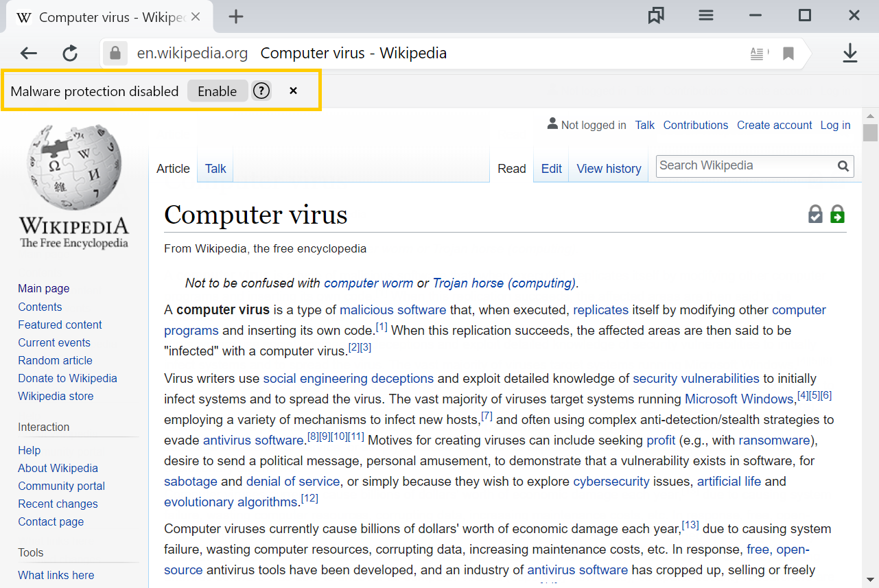Go to Main page in the sidebar

pos(44,289)
